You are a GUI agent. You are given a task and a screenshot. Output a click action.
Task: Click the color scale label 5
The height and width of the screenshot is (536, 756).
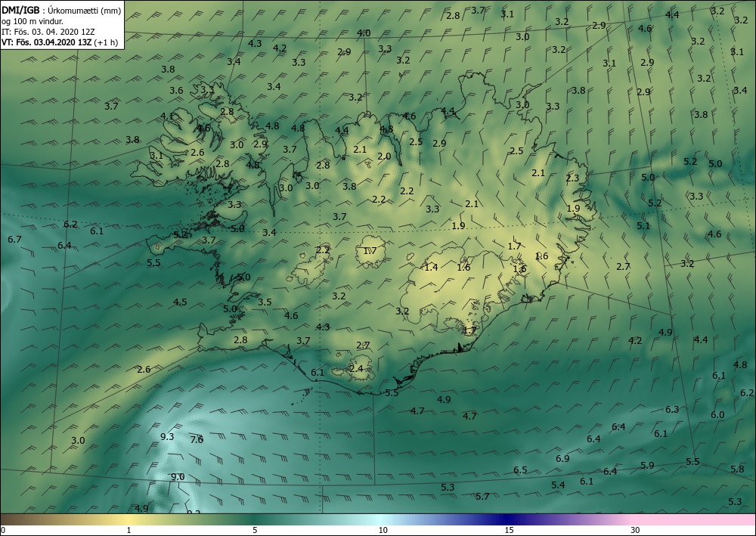coord(255,530)
